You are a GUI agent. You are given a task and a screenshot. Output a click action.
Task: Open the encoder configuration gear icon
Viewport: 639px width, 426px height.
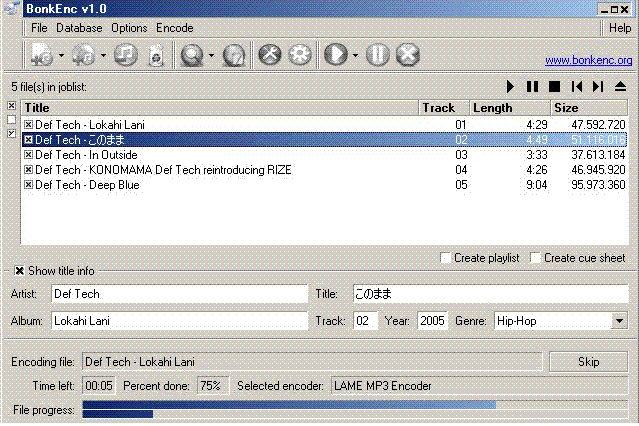coord(300,55)
